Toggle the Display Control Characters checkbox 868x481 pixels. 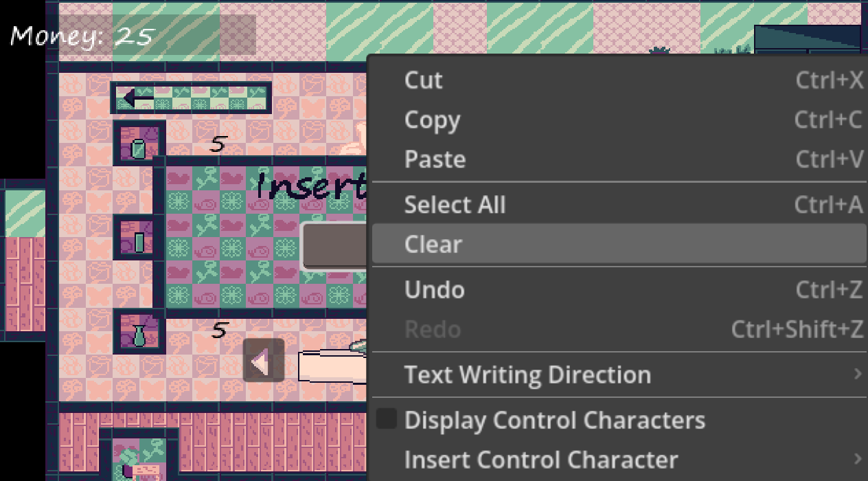(387, 419)
